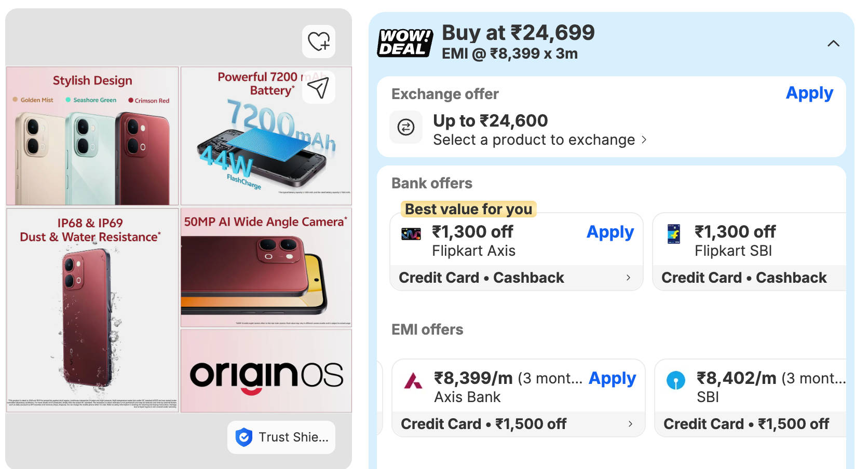Apply Flipkart Axis ₹1,300 off offer

610,232
